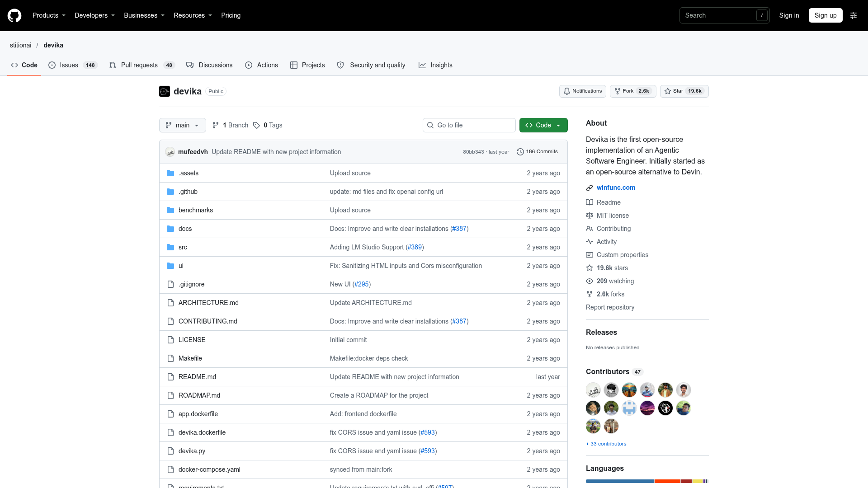Click the mufeedvh commit author avatar
The width and height of the screenshot is (868, 488).
[170, 152]
